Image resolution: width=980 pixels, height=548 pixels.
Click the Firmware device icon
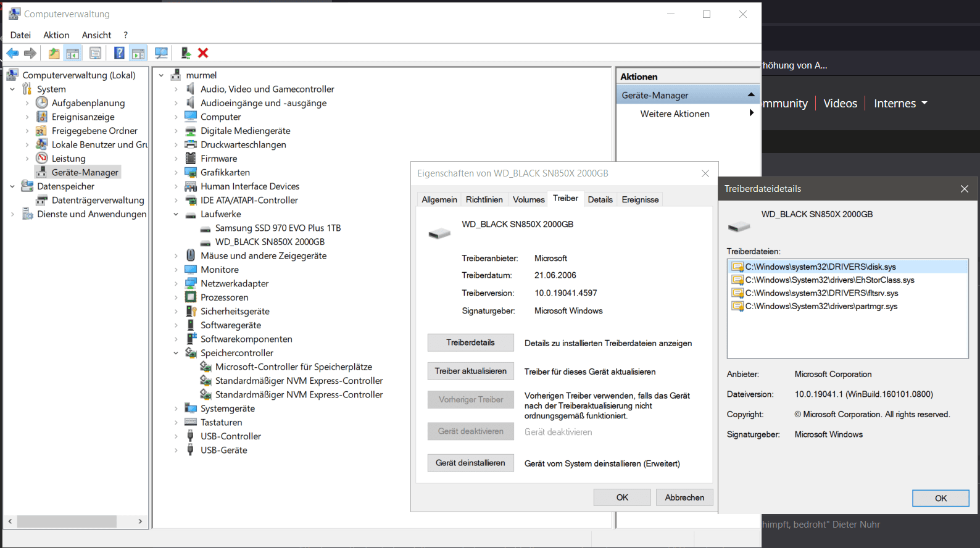[x=191, y=158]
